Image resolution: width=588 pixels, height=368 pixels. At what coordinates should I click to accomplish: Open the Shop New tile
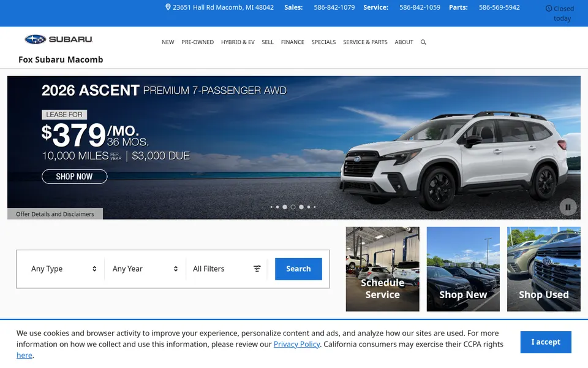[463, 269]
